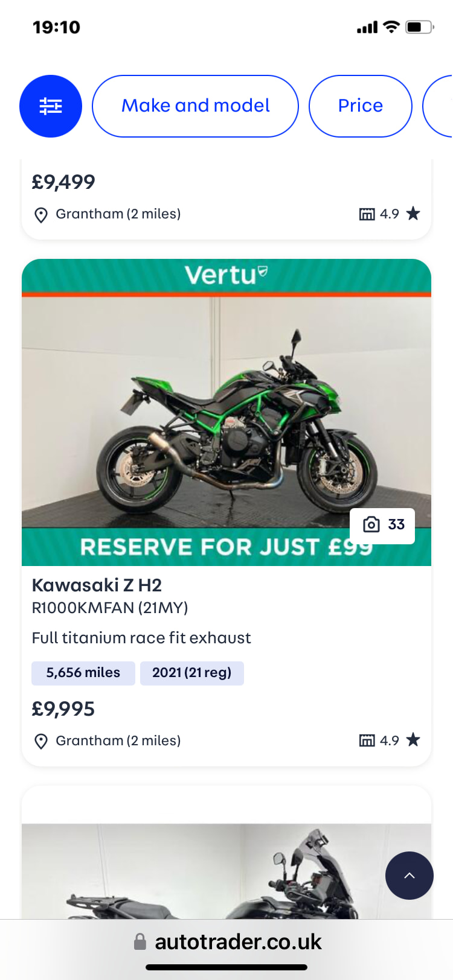Screen dimensions: 453x980
Task: Tap the dealer rating star on the £9,499 listing
Action: pyautogui.click(x=413, y=214)
